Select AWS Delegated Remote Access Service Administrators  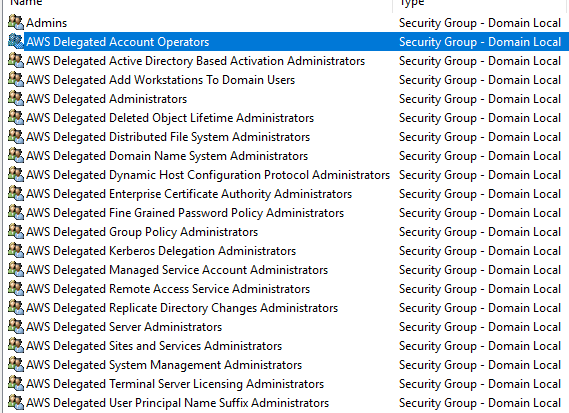[x=168, y=289]
